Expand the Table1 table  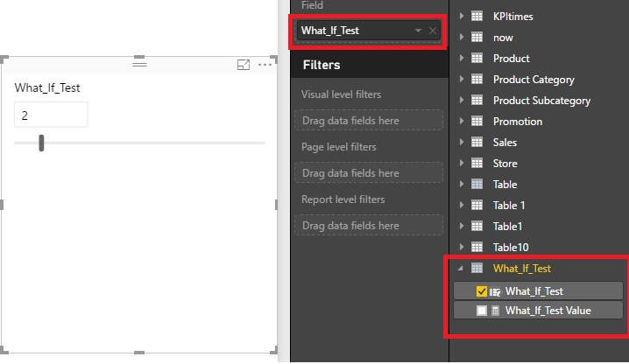(x=462, y=226)
